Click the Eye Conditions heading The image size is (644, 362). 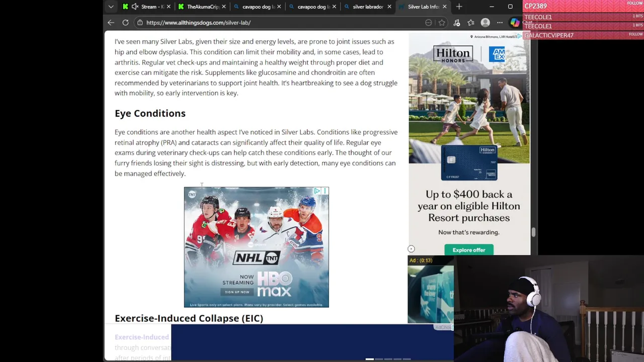click(150, 113)
